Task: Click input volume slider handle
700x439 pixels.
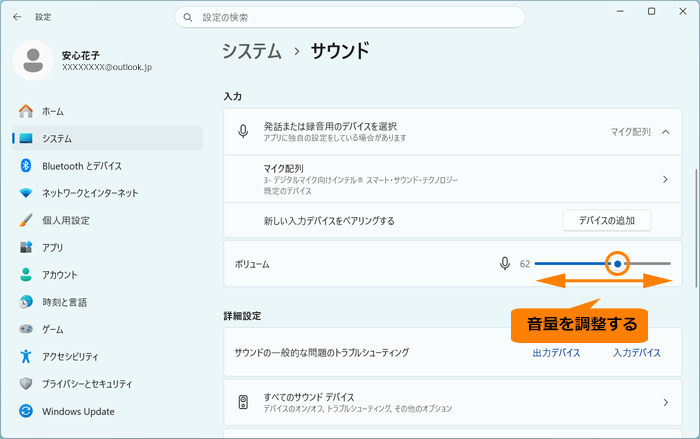Action: [x=617, y=263]
